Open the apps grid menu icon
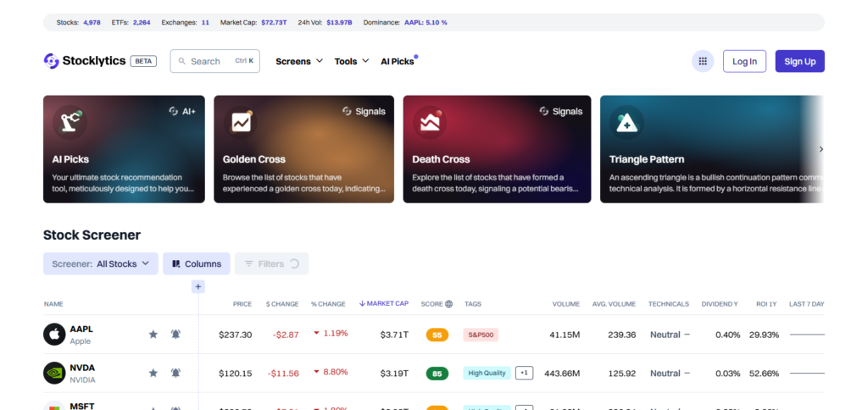868x410 pixels. [702, 61]
